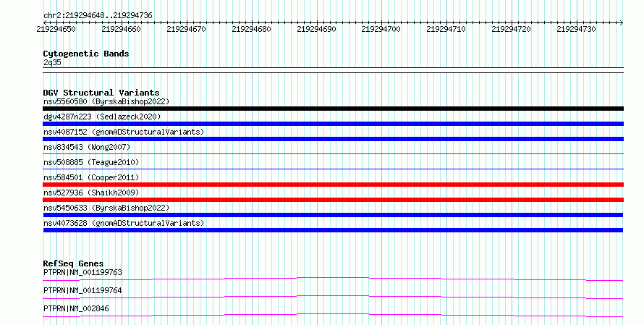Image resolution: width=644 pixels, height=325 pixels.
Task: Click the red bar for nsv584501
Action: click(x=333, y=185)
